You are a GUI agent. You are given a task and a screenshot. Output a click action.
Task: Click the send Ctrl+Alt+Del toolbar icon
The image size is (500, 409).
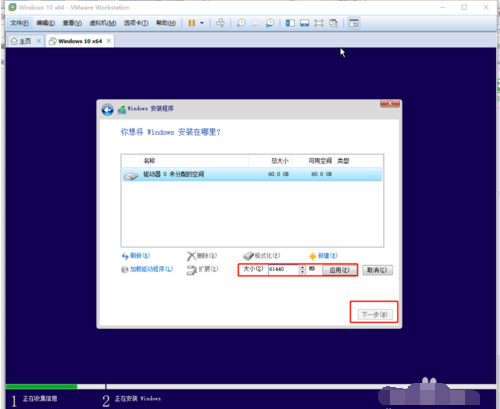click(x=220, y=23)
